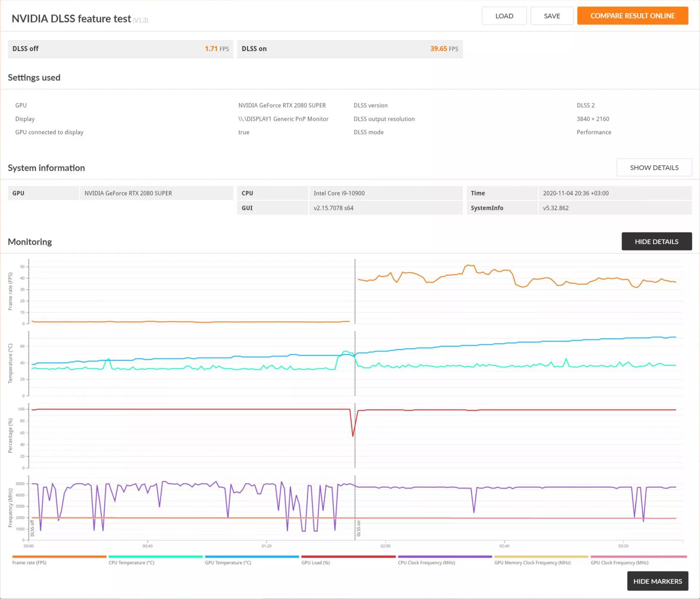Click the LOAD button
Viewport: 700px width, 599px height.
point(504,16)
